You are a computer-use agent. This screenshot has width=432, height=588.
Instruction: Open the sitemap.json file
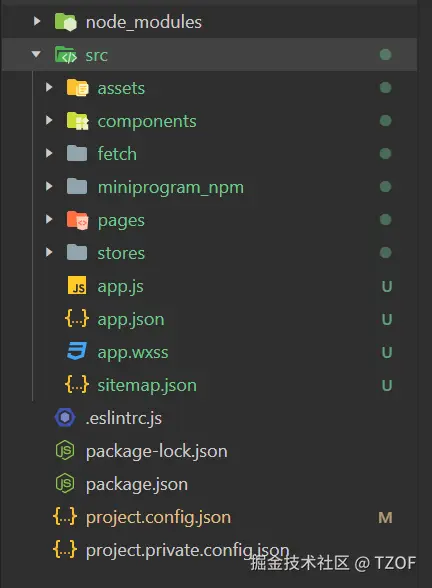(x=147, y=386)
